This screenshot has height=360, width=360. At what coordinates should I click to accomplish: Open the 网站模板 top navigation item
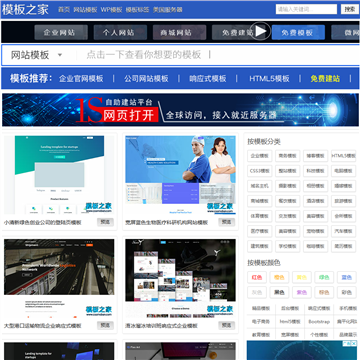pos(85,10)
